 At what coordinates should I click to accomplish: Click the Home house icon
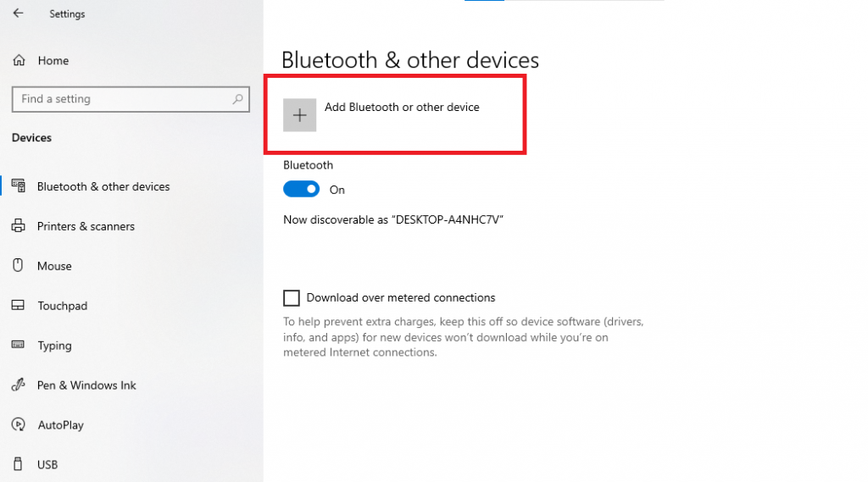pos(19,60)
